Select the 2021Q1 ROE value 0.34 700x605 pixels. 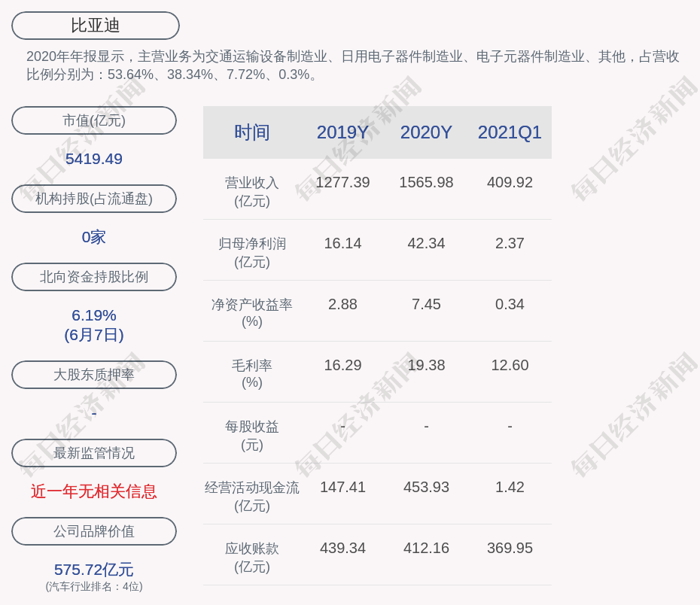pos(510,304)
